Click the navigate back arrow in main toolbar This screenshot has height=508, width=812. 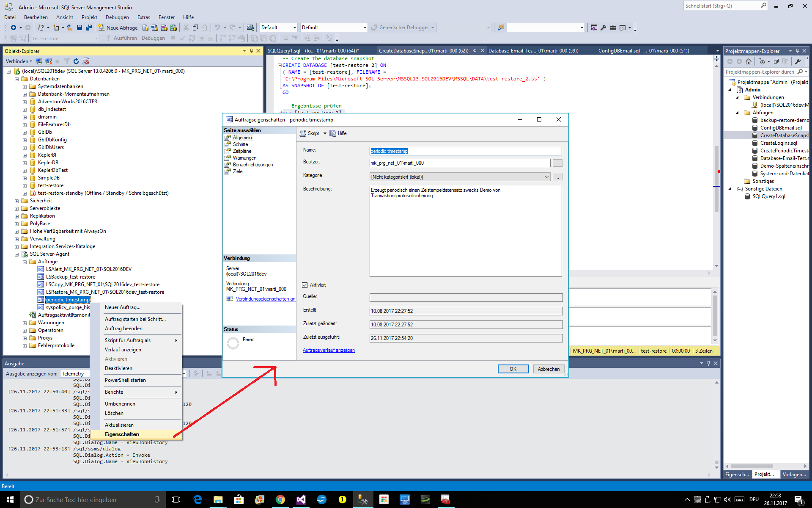(x=14, y=28)
